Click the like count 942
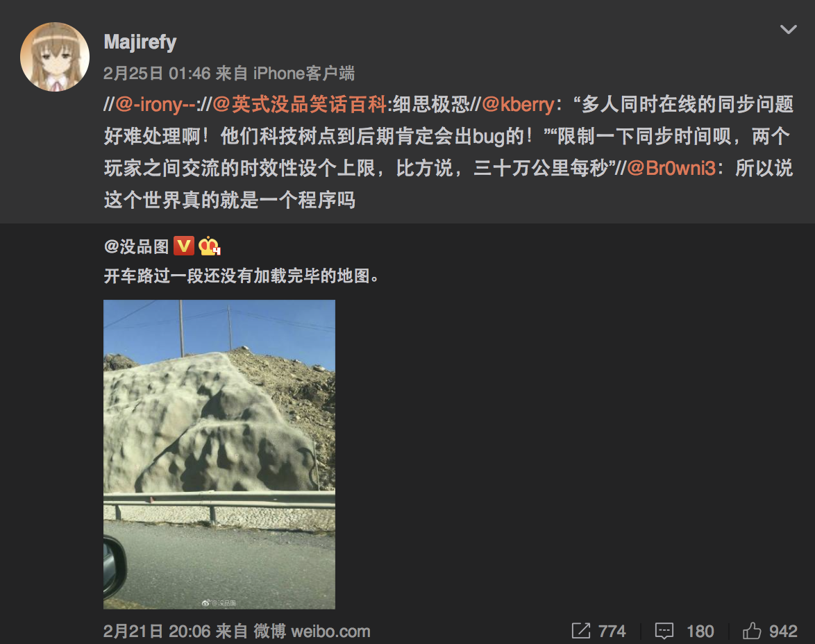 (783, 631)
